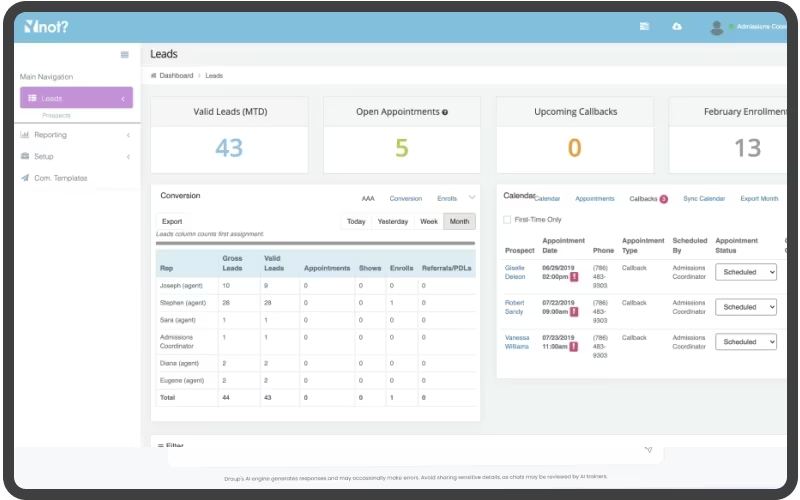Click the cloud download icon in header
The image size is (800, 500).
point(677,26)
